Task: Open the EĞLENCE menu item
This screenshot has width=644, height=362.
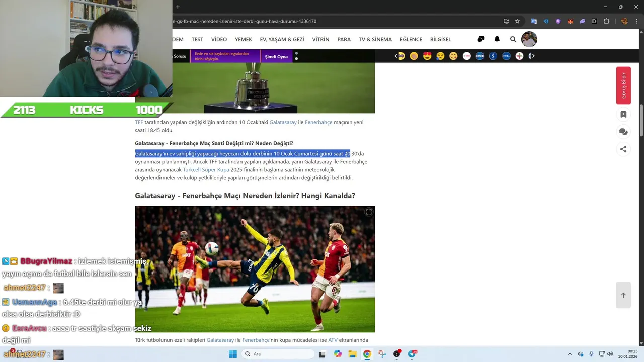Action: 411,39
